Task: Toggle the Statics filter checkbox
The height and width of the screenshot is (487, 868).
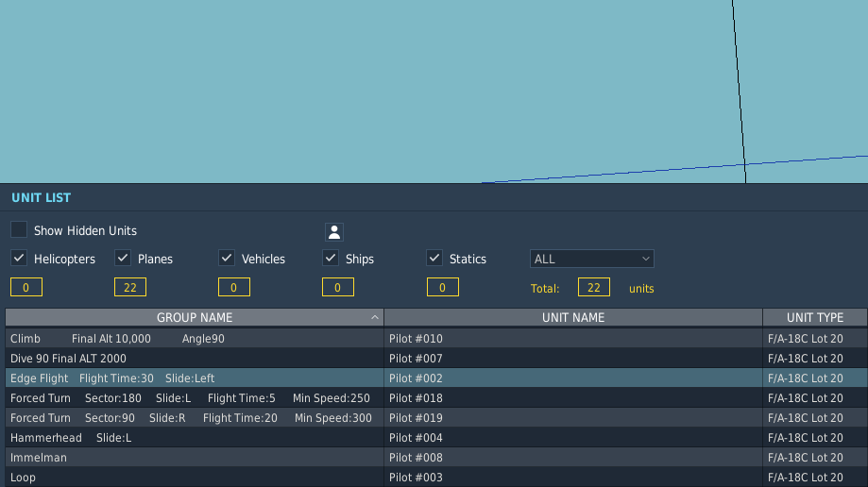Action: click(x=434, y=259)
